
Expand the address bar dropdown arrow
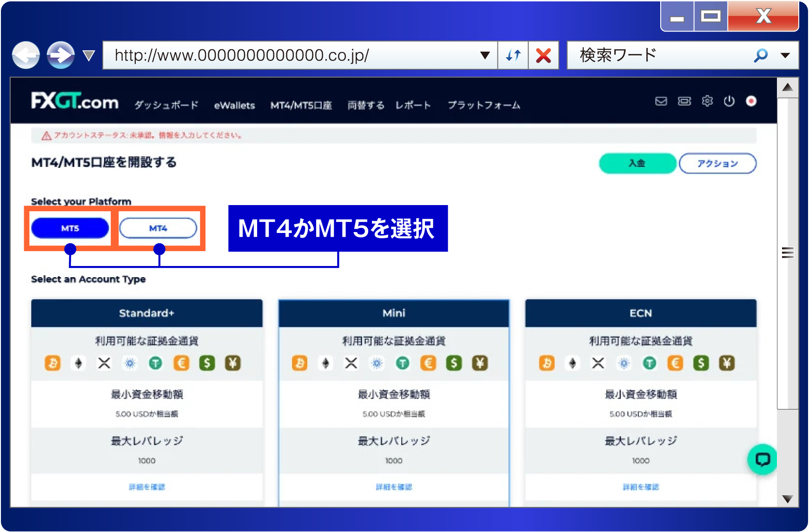[x=485, y=55]
